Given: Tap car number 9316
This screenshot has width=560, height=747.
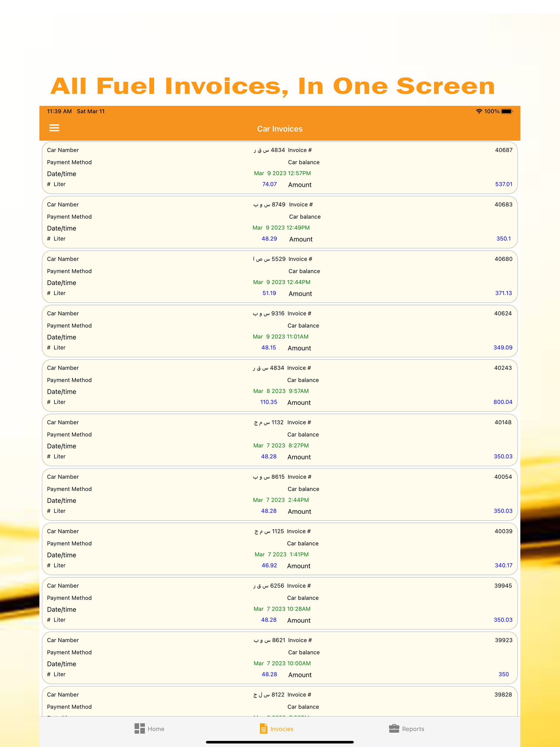Looking at the screenshot, I should tap(269, 313).
